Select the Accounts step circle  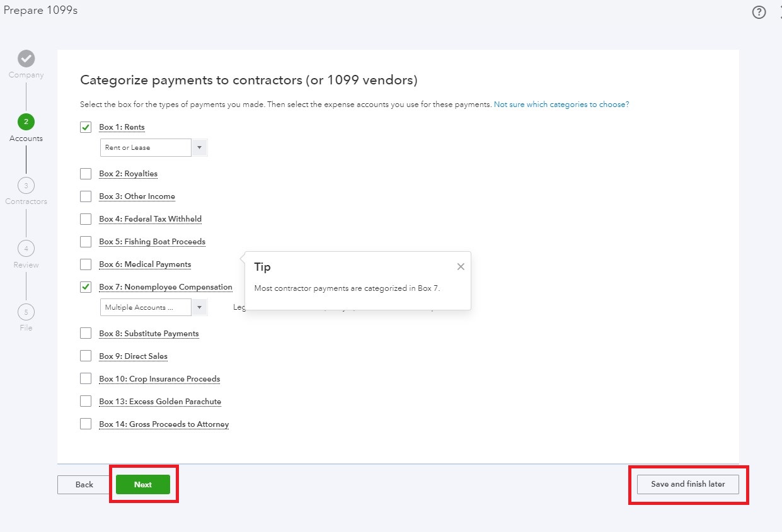click(x=26, y=122)
